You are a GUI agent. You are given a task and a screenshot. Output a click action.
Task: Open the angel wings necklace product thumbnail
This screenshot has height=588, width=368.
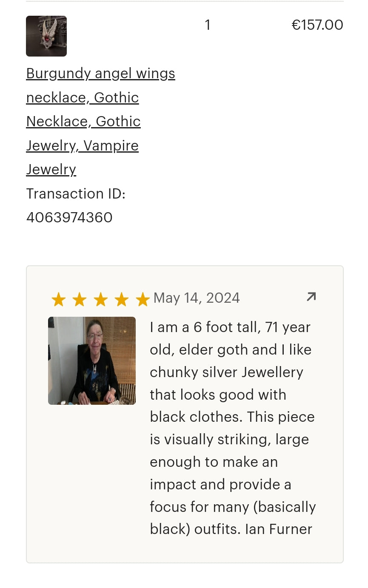click(x=46, y=36)
